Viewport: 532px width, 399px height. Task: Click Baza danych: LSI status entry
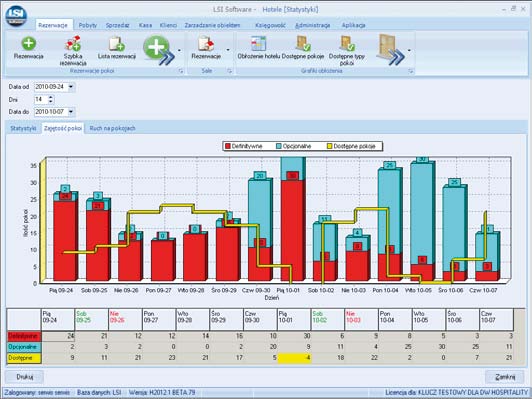point(99,393)
